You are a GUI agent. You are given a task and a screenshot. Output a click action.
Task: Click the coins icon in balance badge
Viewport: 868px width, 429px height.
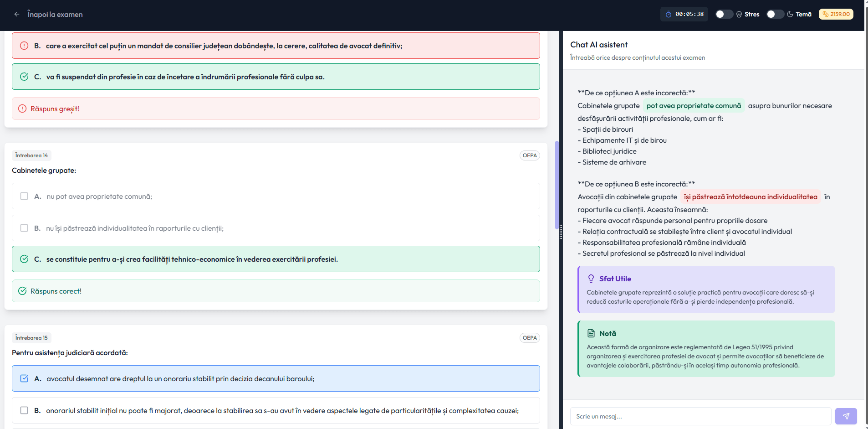[x=826, y=14]
